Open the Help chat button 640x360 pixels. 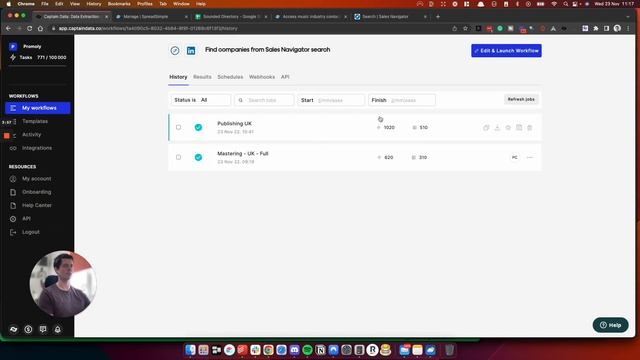point(610,325)
